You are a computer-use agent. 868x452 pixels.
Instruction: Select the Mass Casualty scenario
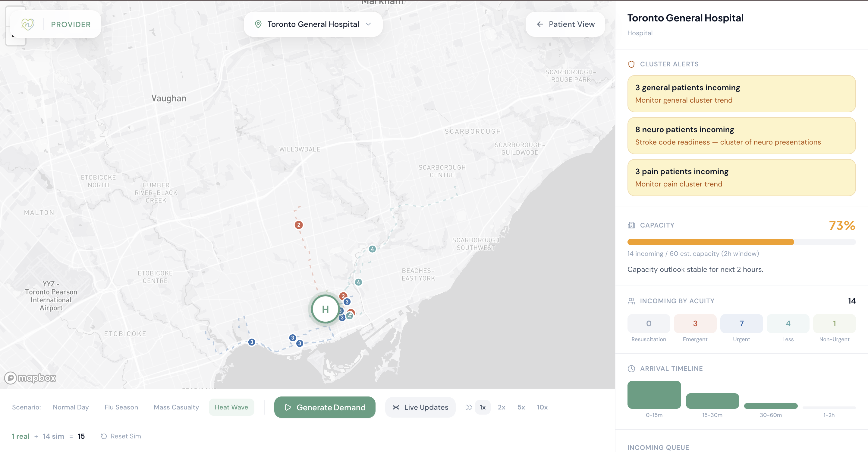point(176,407)
